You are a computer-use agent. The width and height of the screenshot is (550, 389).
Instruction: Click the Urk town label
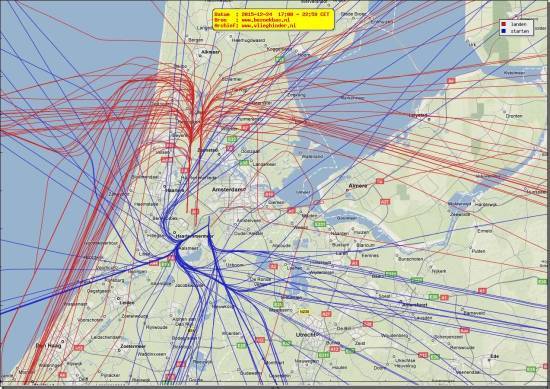tap(472, 45)
